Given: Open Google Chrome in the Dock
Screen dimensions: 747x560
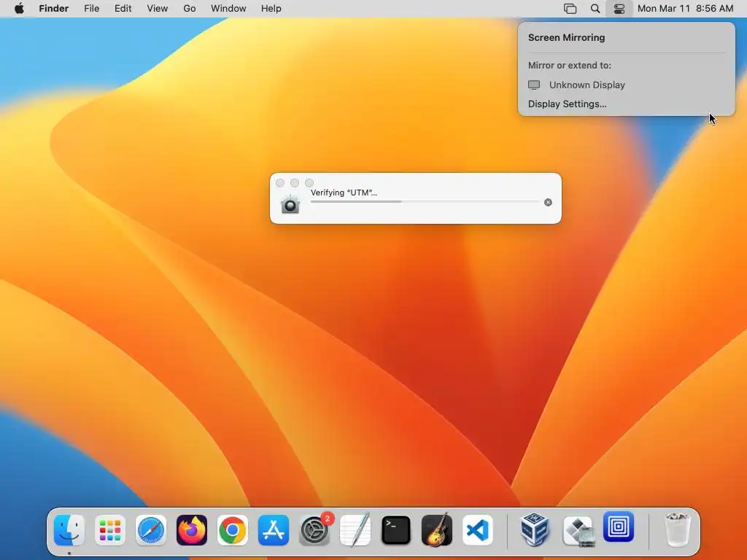Looking at the screenshot, I should point(233,530).
